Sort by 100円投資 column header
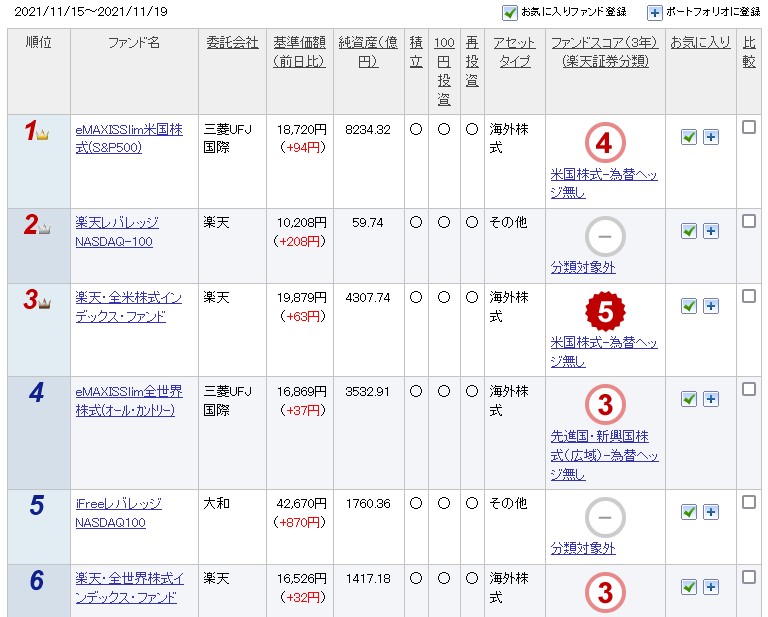This screenshot has height=617, width=768. click(444, 71)
